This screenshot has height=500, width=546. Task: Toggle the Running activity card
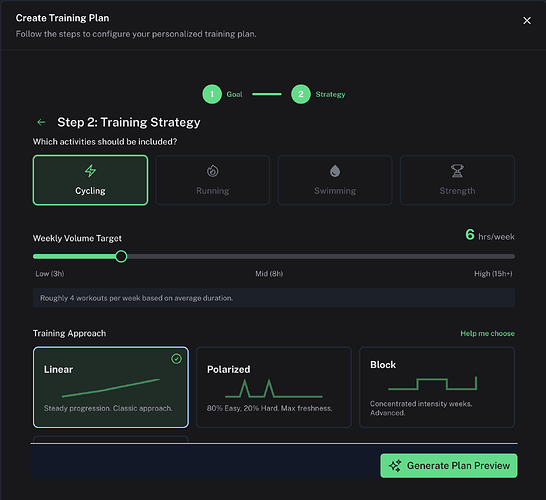point(213,180)
